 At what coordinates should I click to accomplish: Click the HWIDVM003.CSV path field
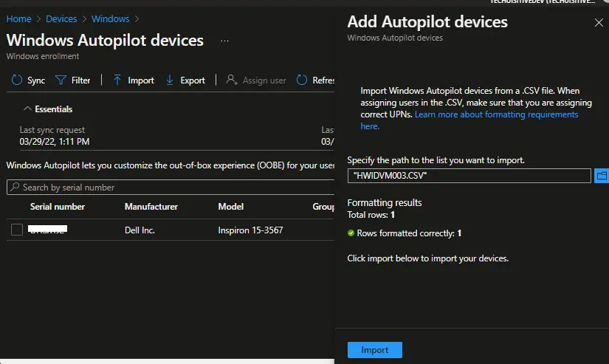469,176
